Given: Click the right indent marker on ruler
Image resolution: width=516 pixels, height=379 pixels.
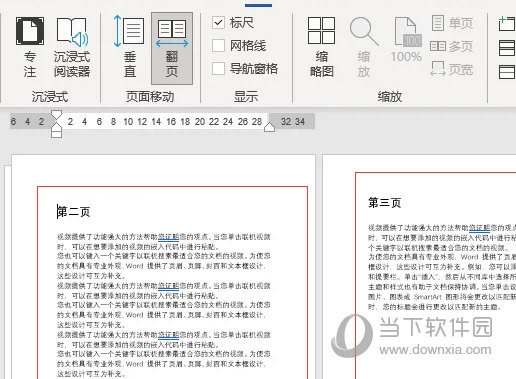Looking at the screenshot, I should [269, 127].
